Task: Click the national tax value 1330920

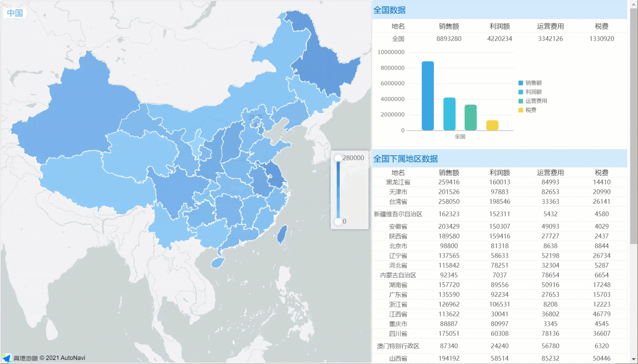Action: pos(602,39)
